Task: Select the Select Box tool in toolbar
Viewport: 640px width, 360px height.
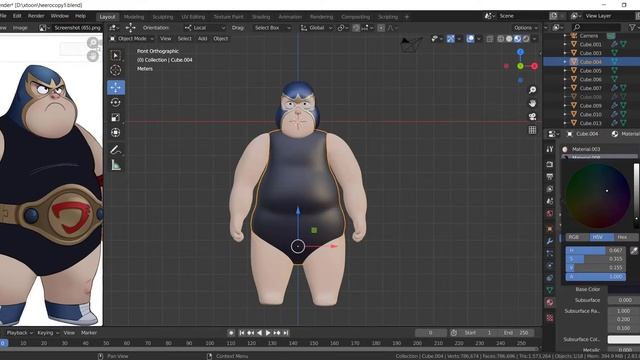Action: (116, 55)
